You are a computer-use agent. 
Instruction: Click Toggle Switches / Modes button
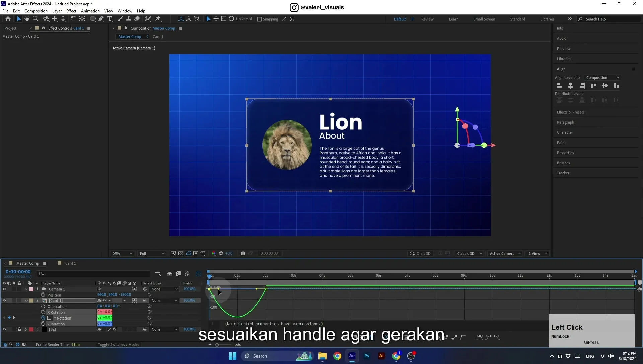pyautogui.click(x=119, y=344)
